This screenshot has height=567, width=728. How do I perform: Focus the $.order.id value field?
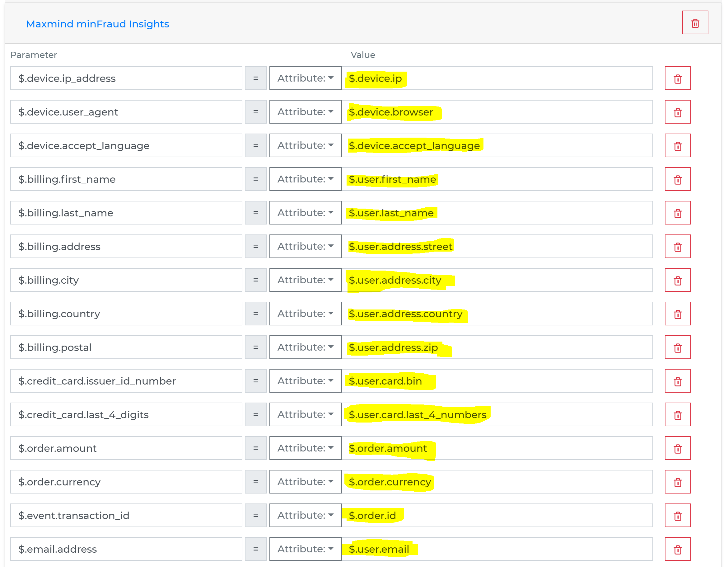(497, 516)
